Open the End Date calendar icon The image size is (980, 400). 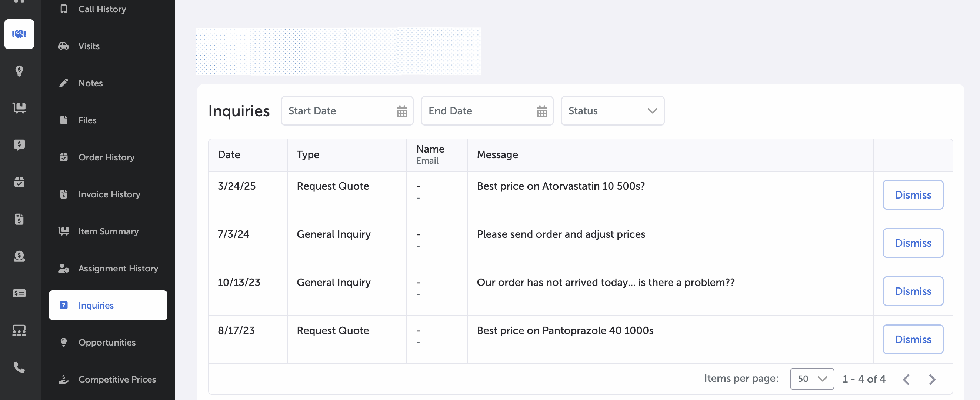[542, 111]
